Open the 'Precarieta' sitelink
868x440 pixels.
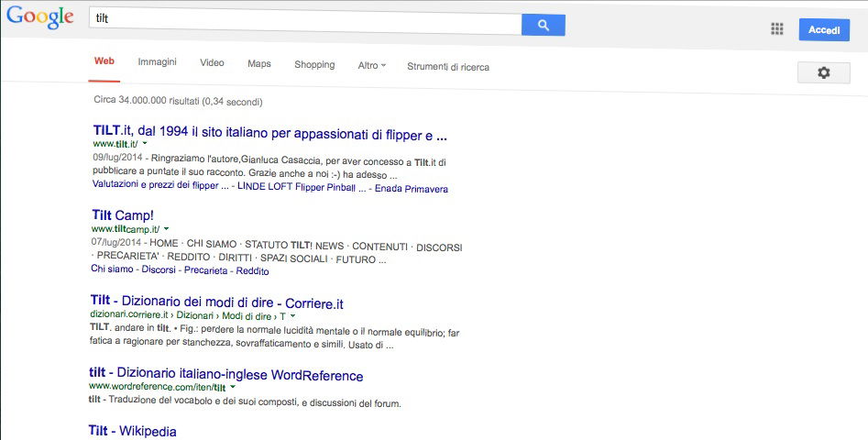pyautogui.click(x=205, y=270)
